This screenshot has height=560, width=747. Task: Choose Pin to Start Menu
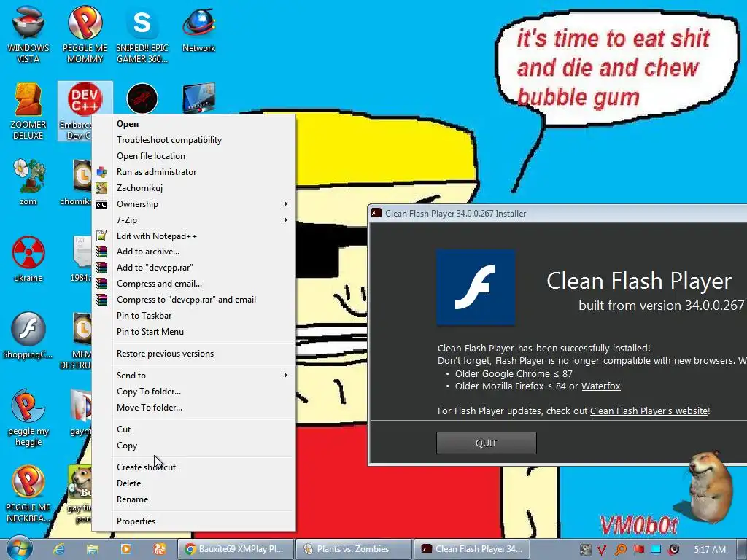(x=193, y=332)
